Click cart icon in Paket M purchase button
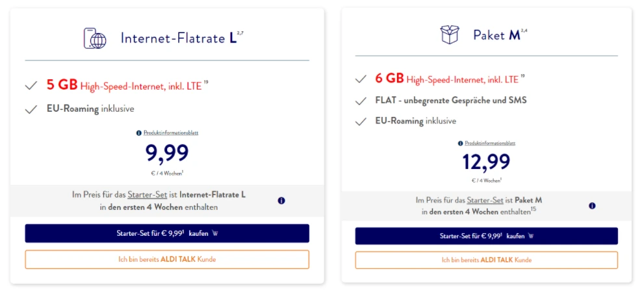The image size is (644, 293). coord(531,236)
